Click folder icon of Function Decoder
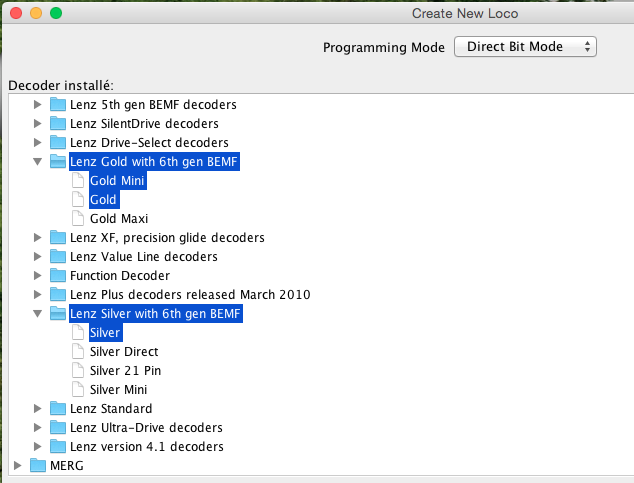This screenshot has height=483, width=634. 58,275
